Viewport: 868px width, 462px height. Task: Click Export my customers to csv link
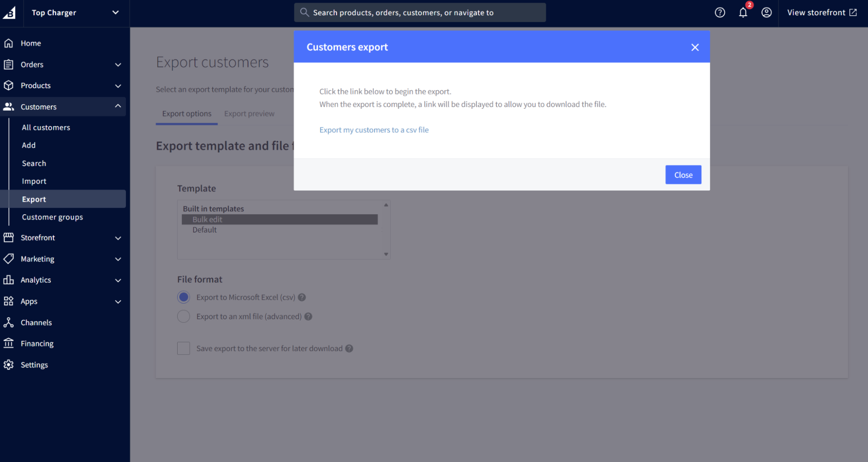pos(373,129)
